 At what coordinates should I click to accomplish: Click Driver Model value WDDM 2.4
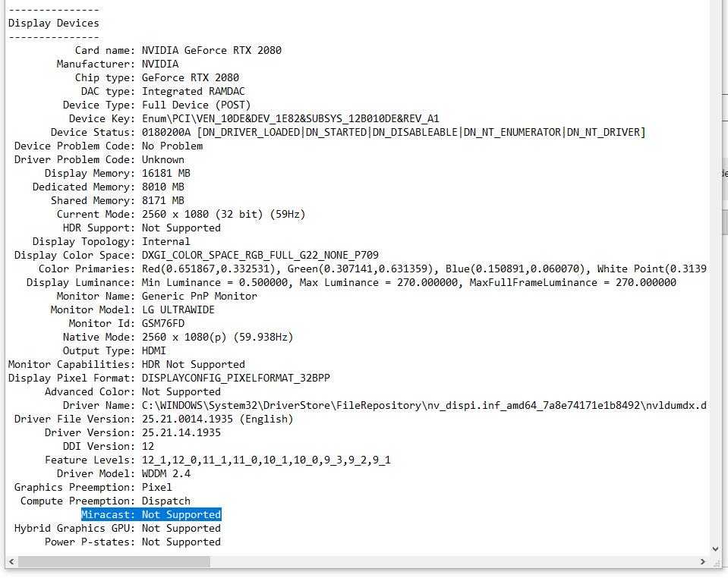coord(166,473)
